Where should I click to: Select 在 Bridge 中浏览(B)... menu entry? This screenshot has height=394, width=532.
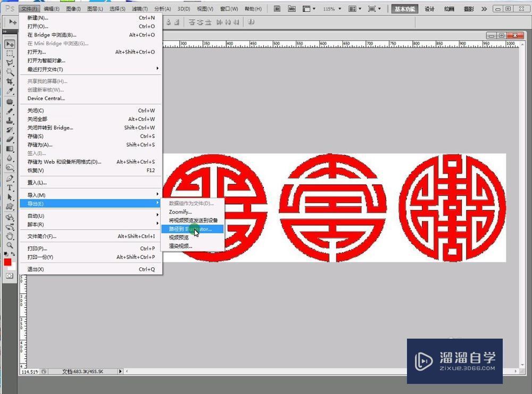click(x=90, y=35)
